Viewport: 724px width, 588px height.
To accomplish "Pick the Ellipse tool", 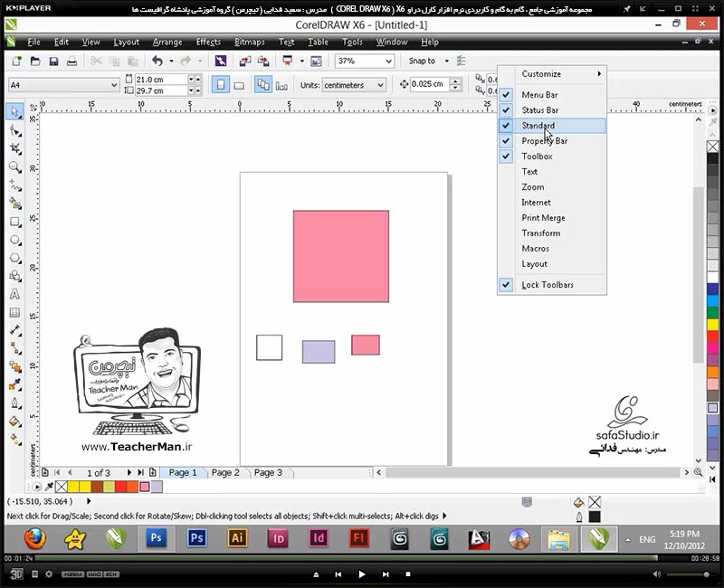I will pos(14,240).
